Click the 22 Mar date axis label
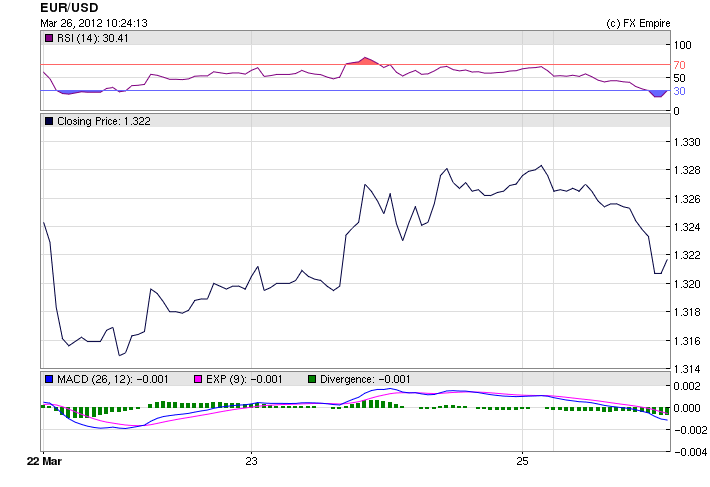Screen dimensions: 710x487 click(43, 462)
